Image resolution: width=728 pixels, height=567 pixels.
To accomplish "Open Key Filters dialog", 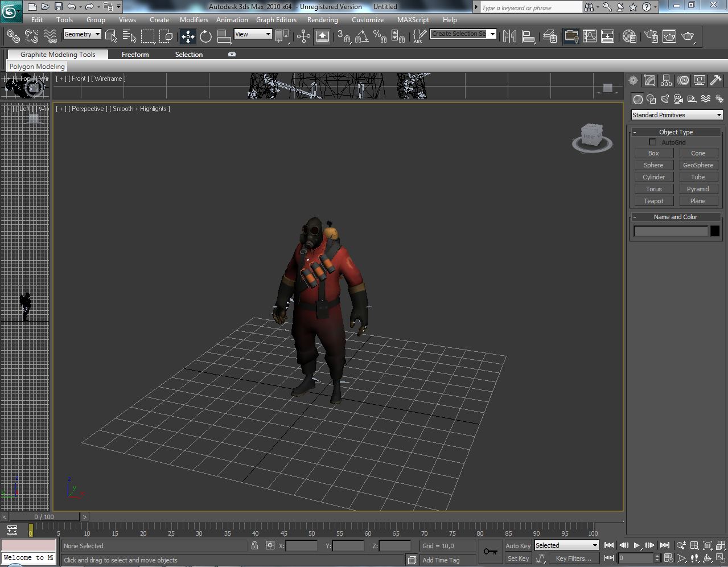I will point(574,558).
